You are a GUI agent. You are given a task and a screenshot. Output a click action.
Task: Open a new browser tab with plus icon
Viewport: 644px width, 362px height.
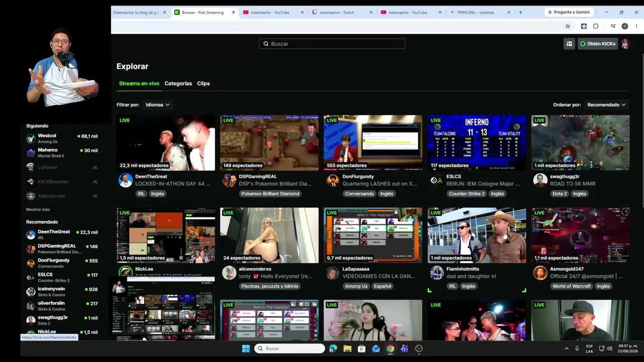pos(520,12)
